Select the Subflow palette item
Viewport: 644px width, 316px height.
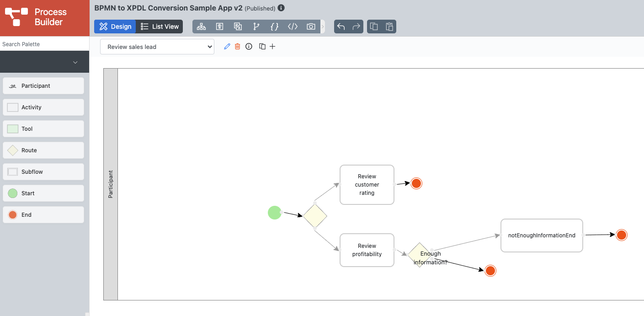(43, 172)
